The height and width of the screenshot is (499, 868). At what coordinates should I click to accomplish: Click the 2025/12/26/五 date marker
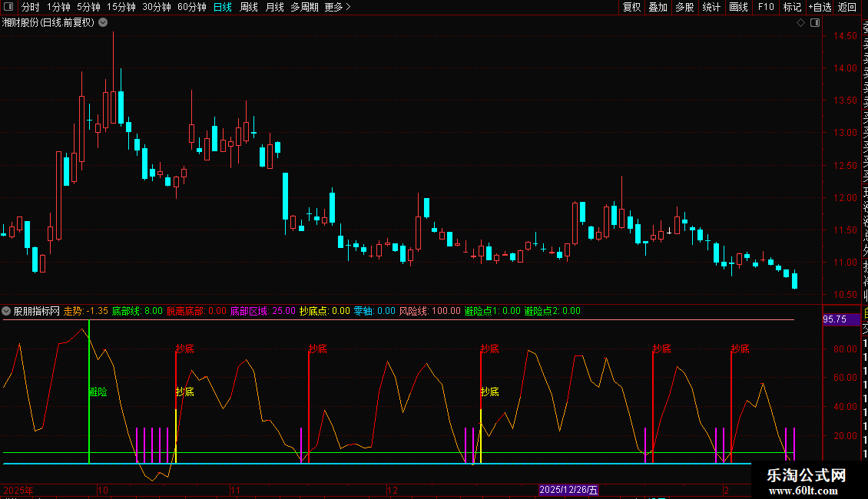click(x=568, y=490)
